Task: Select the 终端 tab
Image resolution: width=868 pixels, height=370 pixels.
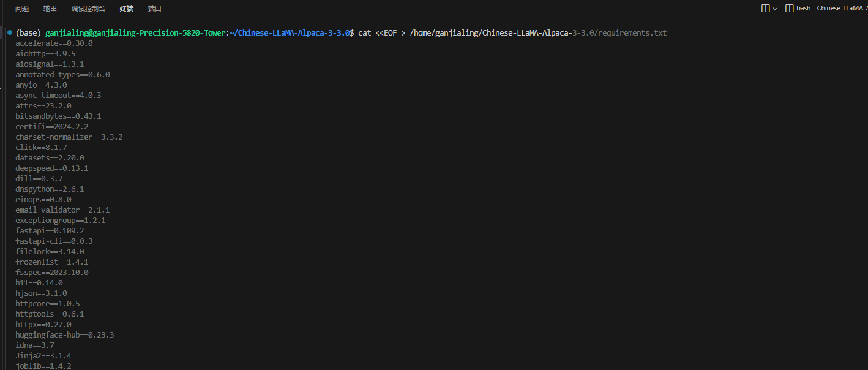Action: (127, 9)
